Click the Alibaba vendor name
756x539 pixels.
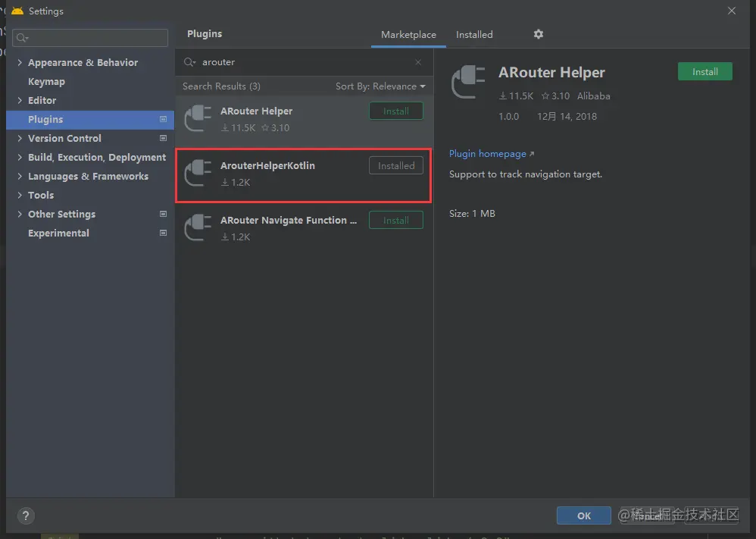click(x=594, y=96)
